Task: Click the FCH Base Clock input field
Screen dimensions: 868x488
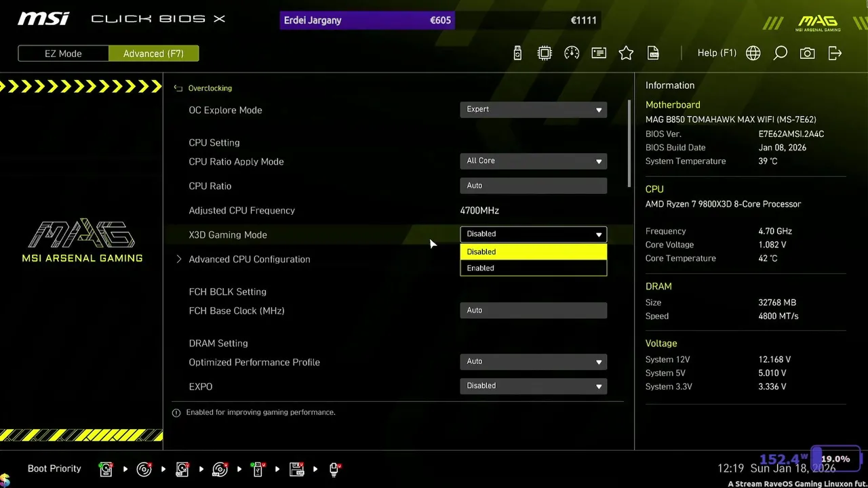Action: pos(533,310)
